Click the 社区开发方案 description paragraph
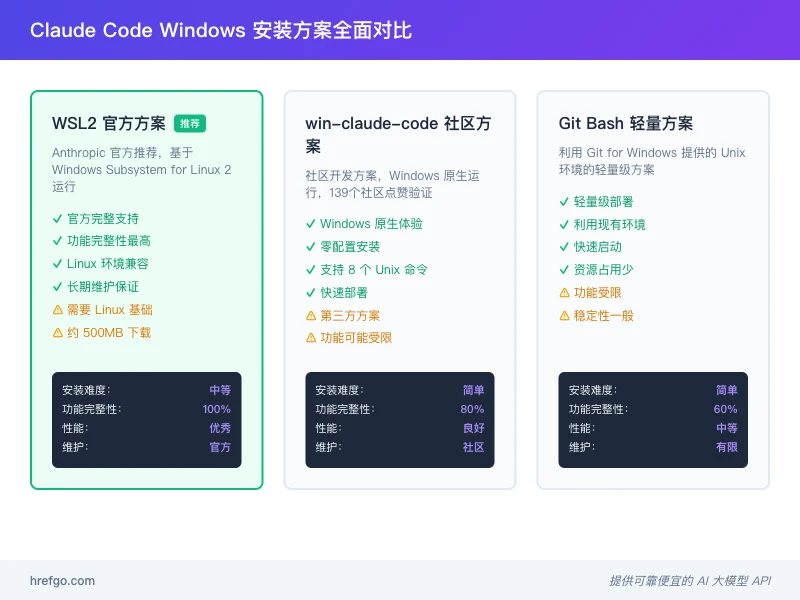Image resolution: width=800 pixels, height=600 pixels. 392,184
